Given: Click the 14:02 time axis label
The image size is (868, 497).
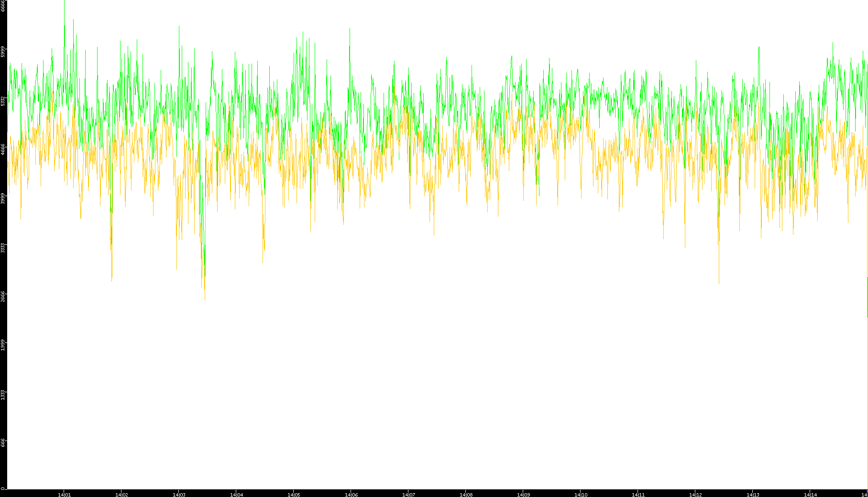Looking at the screenshot, I should [x=121, y=495].
